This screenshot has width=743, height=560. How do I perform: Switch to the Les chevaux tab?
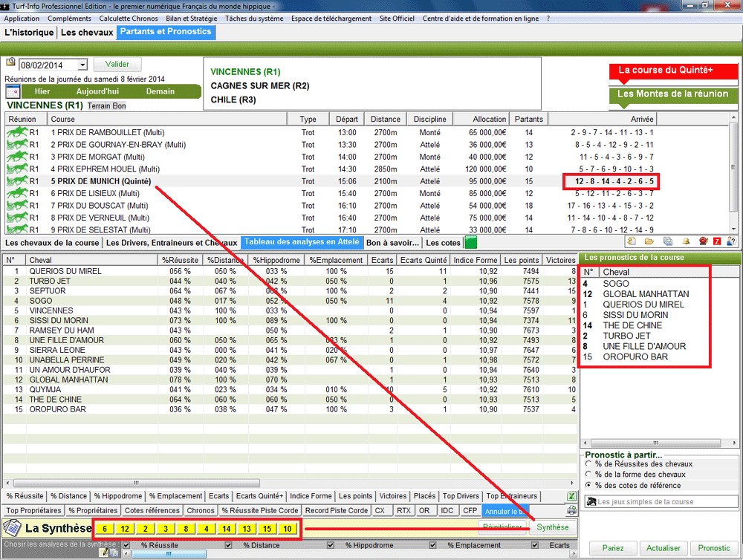click(87, 32)
